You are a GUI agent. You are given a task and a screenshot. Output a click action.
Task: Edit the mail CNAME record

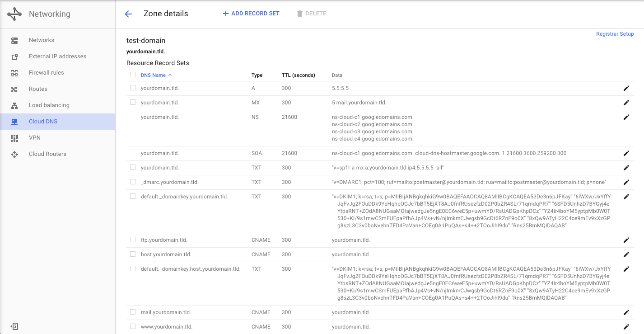pos(626,312)
